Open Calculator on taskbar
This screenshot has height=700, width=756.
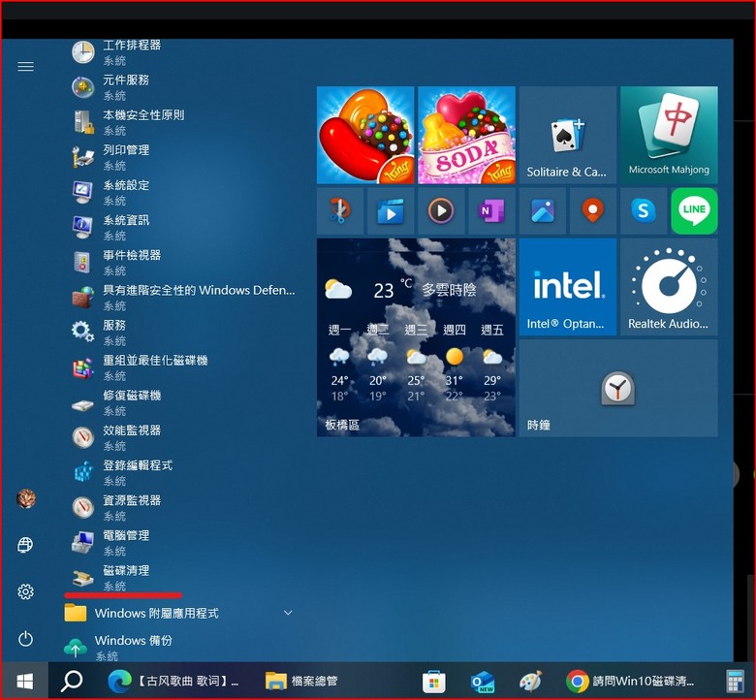click(x=735, y=682)
